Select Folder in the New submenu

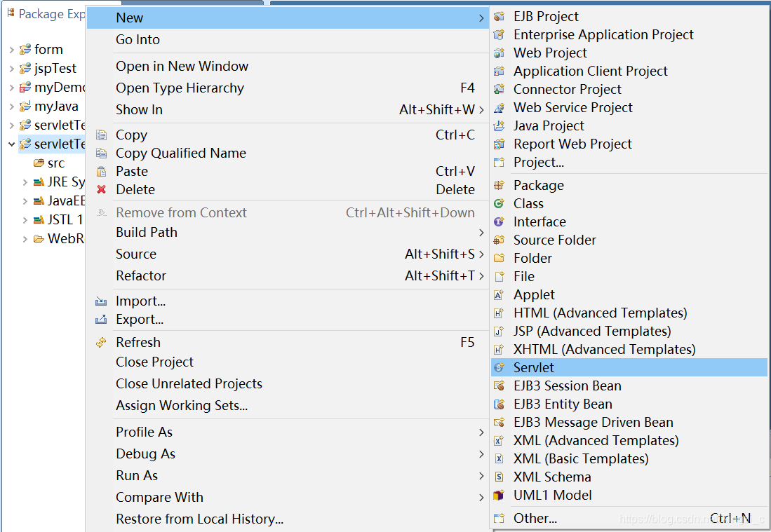click(x=629, y=258)
